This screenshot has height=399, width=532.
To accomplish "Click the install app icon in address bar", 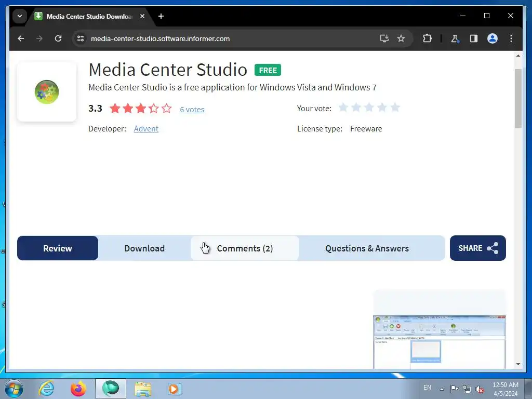I will click(384, 38).
